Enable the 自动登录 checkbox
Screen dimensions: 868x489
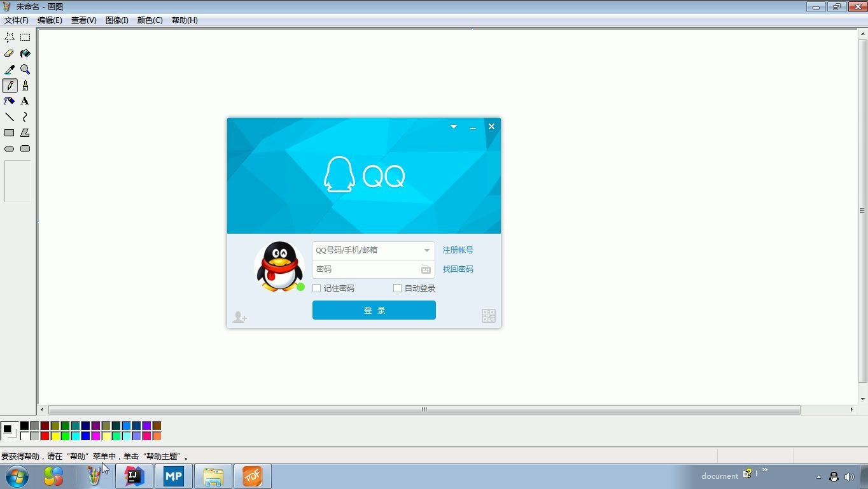click(x=397, y=288)
